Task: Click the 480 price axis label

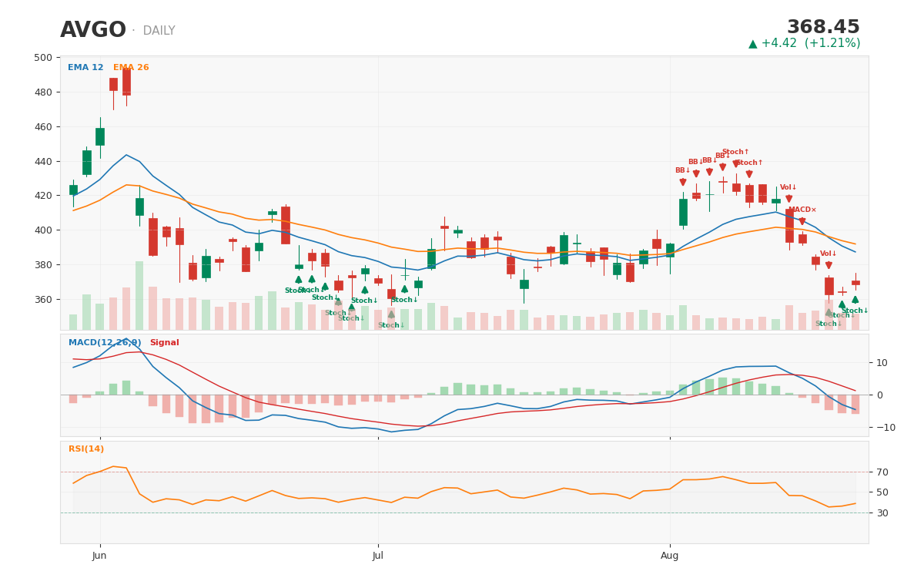Action: (x=44, y=92)
